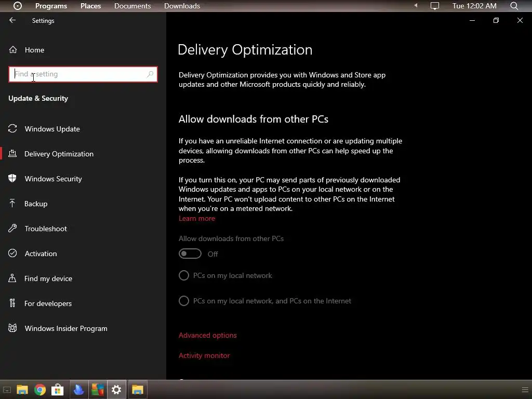Screen dimensions: 532x399
Task: Open the circular start icon in the top bar
Action: (17, 6)
